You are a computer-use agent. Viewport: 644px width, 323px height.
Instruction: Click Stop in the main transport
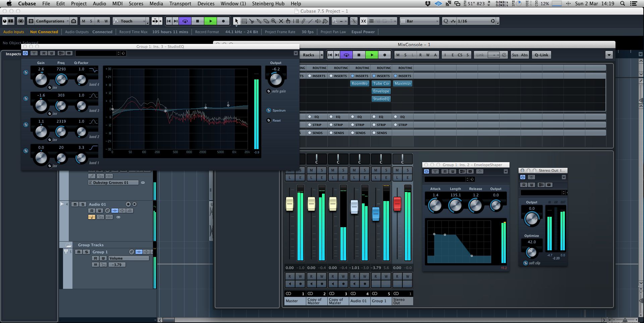click(x=198, y=21)
